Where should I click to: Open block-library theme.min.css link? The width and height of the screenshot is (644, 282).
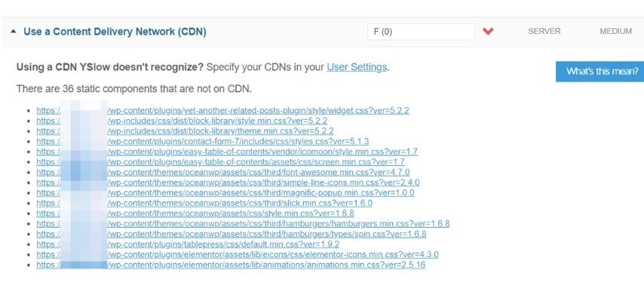185,131
